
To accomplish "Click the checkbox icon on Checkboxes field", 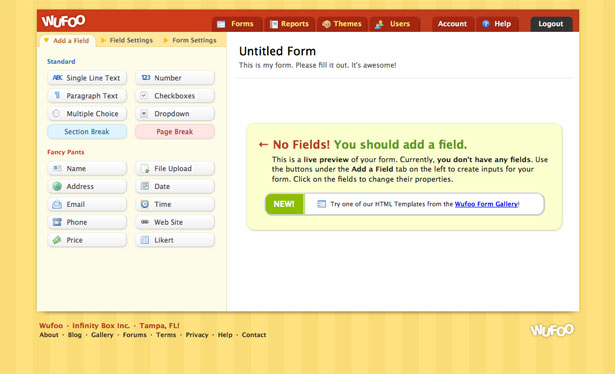I will [x=144, y=95].
